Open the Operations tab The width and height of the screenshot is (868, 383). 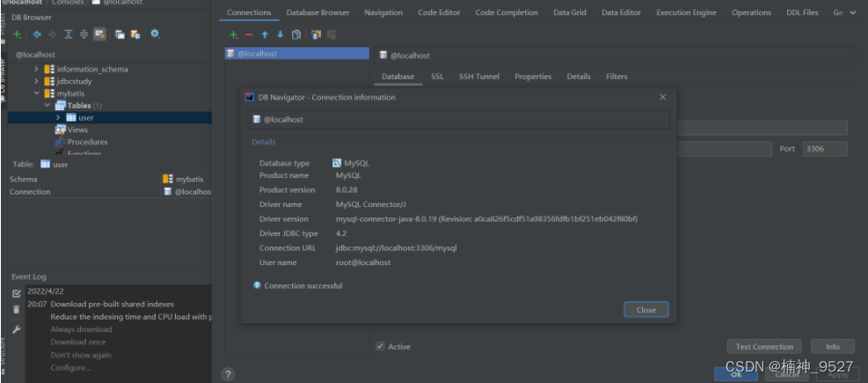click(x=751, y=12)
